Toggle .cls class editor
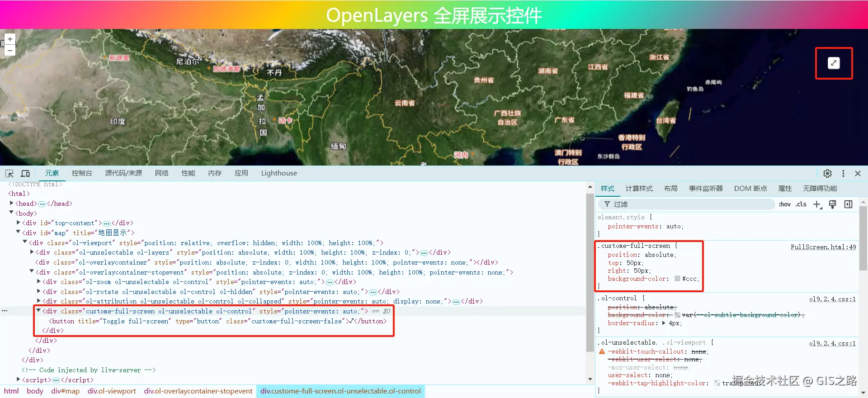Image resolution: width=868 pixels, height=398 pixels. [801, 204]
